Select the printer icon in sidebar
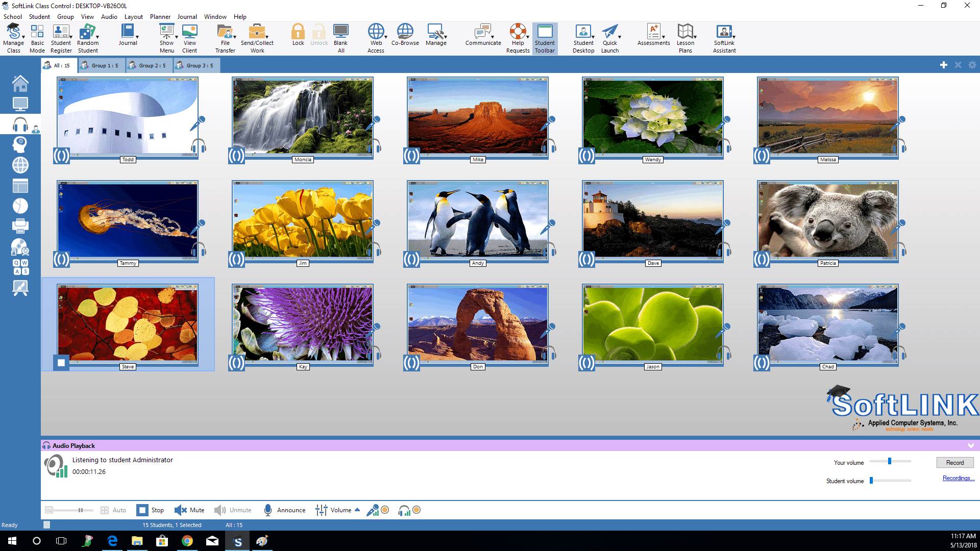Viewport: 980px width, 551px height. pos(20,226)
